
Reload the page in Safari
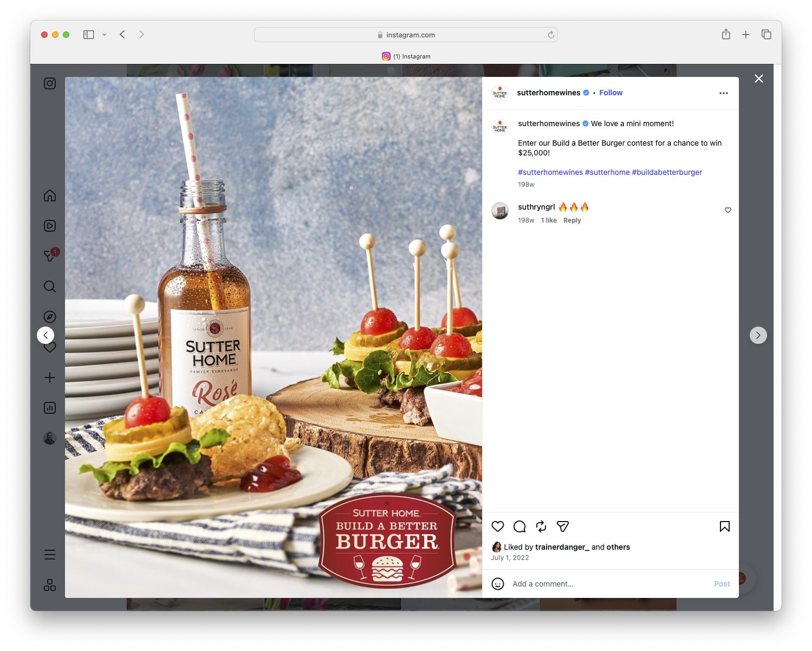coord(551,35)
